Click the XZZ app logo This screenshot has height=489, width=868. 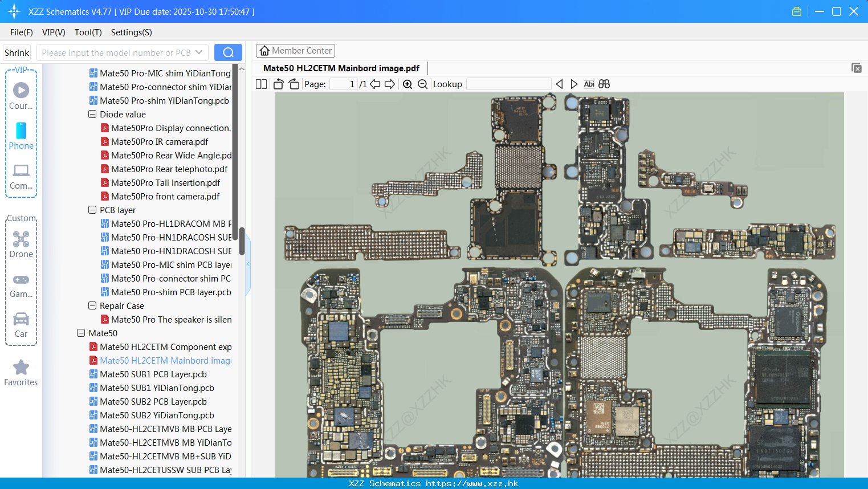[x=14, y=11]
